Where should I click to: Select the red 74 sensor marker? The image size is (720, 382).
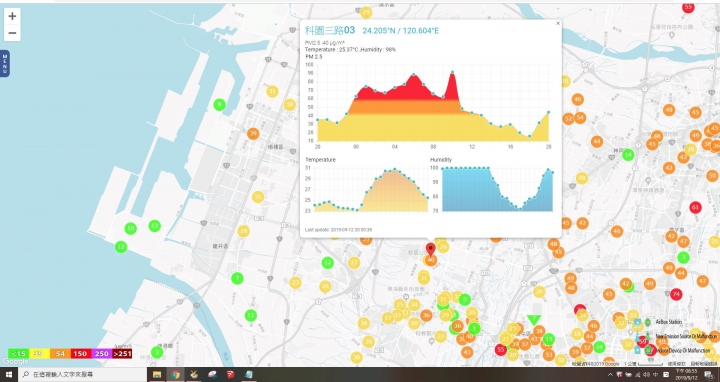(x=675, y=294)
